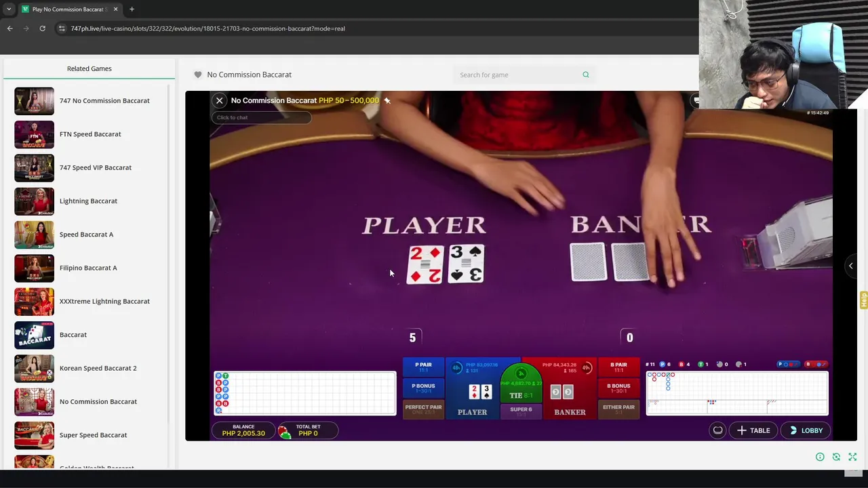The image size is (868, 488).
Task: Click the search magnifier icon
Action: click(586, 75)
